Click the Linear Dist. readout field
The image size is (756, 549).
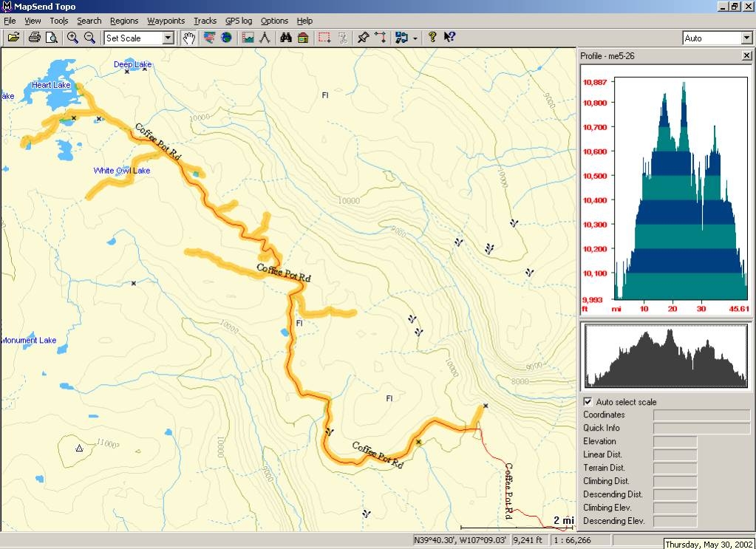click(675, 454)
